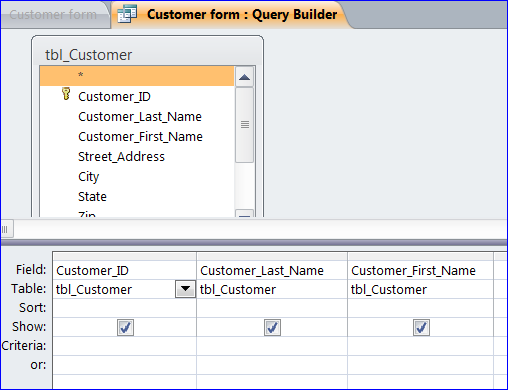Click the primary key icon beside Customer_ID
The image size is (508, 390).
tap(66, 94)
